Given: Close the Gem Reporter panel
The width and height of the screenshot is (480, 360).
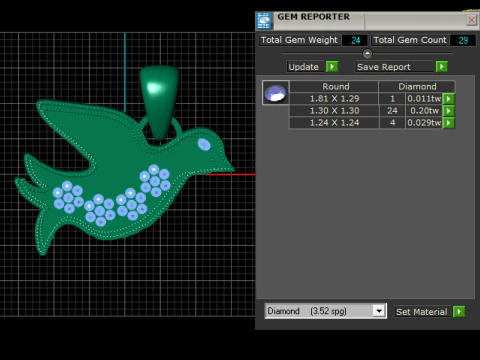Looking at the screenshot, I should click(x=471, y=20).
